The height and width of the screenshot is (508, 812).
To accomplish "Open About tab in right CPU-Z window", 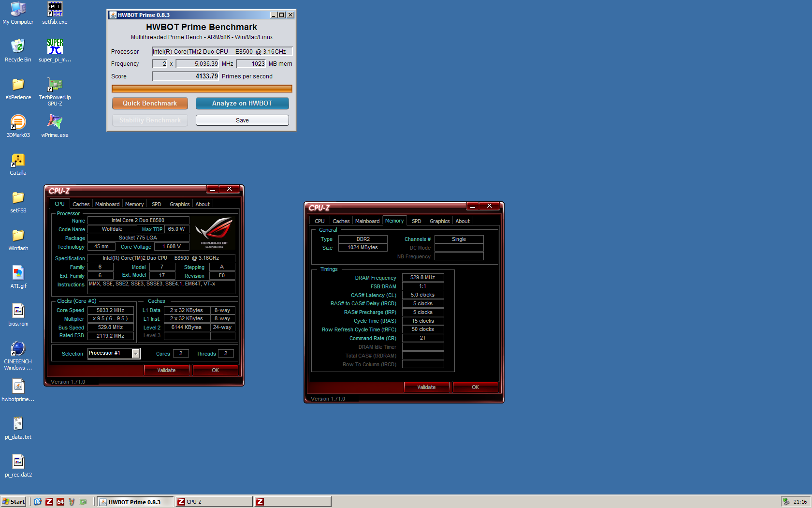I will tap(463, 221).
